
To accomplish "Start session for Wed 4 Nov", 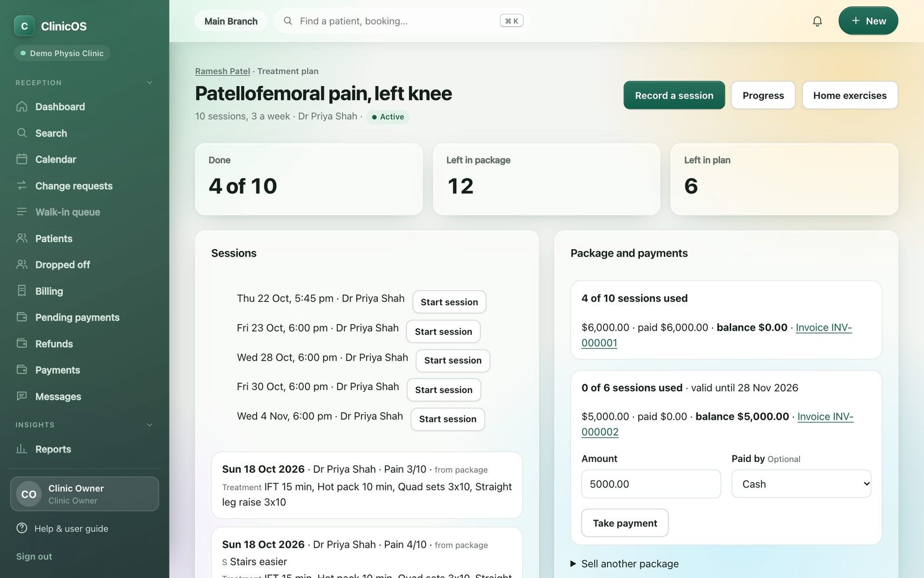I will click(448, 419).
